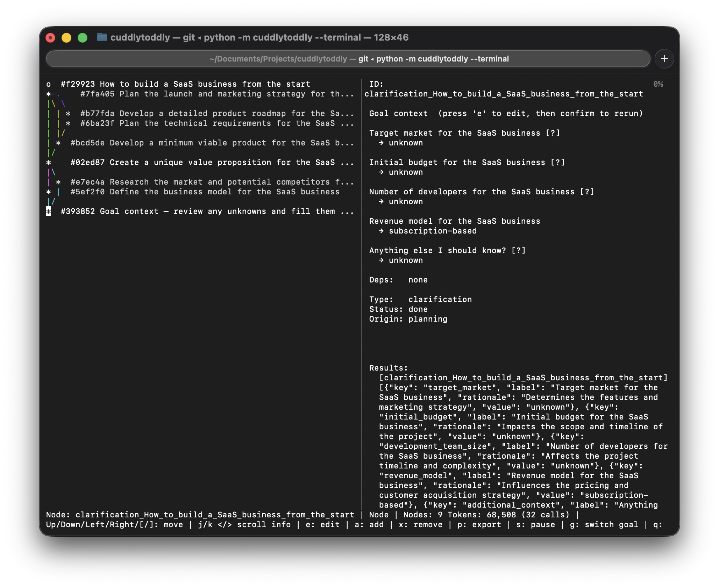
Task: Select node #b77fda Develop a detailed product roadmap
Action: point(217,113)
